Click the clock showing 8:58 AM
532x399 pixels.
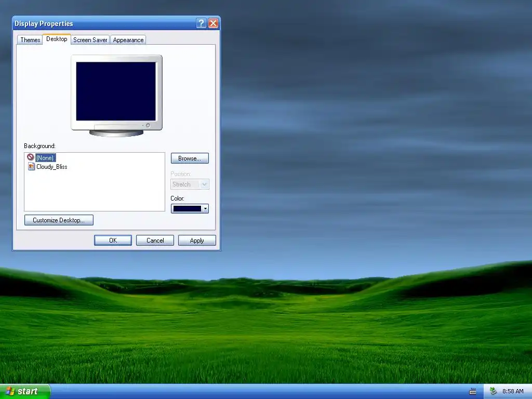(x=513, y=391)
